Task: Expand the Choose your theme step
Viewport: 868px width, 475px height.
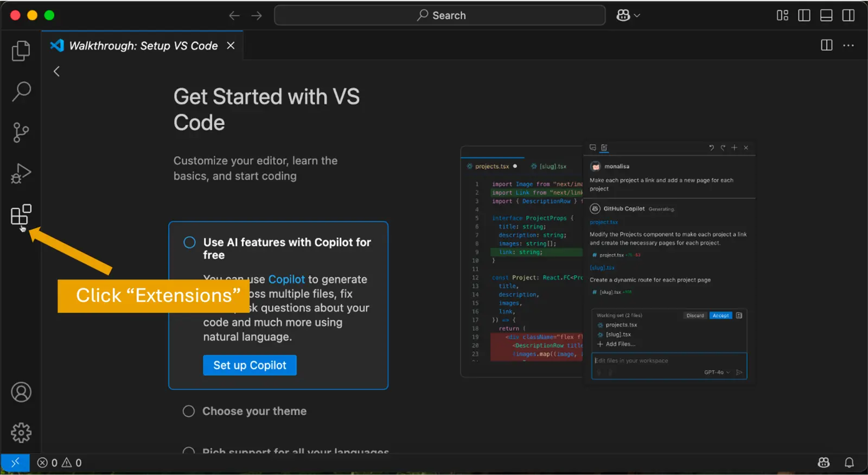Action: (254, 411)
